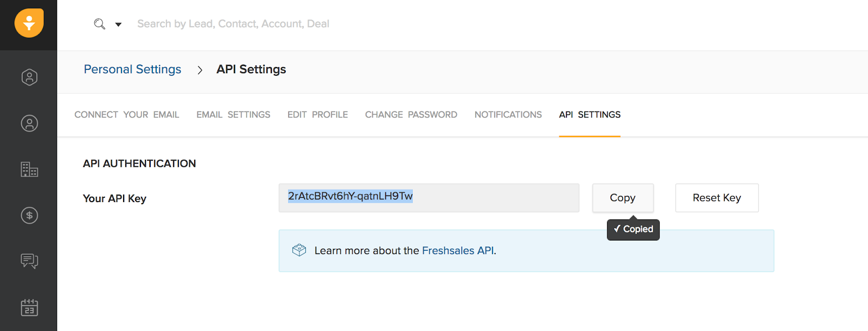Open the Calendar icon in sidebar

tap(29, 307)
